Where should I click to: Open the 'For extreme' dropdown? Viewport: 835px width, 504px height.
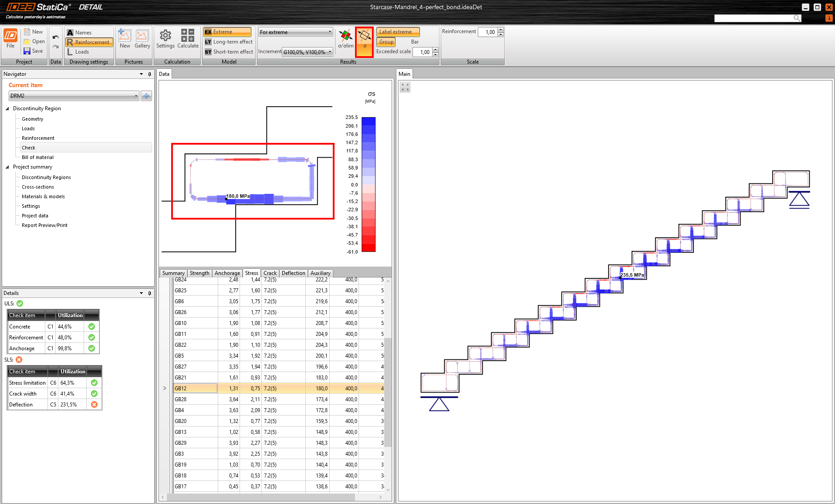click(295, 32)
